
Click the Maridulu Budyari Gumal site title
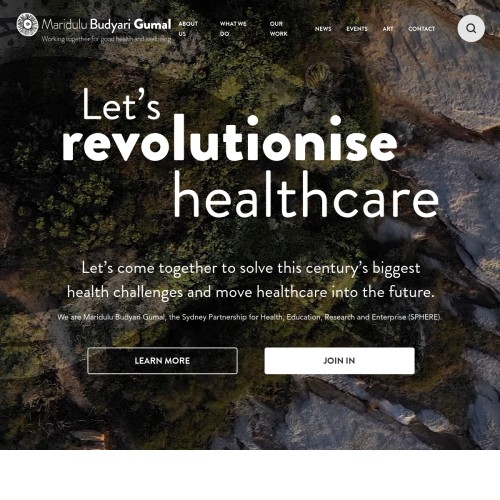[x=106, y=25]
